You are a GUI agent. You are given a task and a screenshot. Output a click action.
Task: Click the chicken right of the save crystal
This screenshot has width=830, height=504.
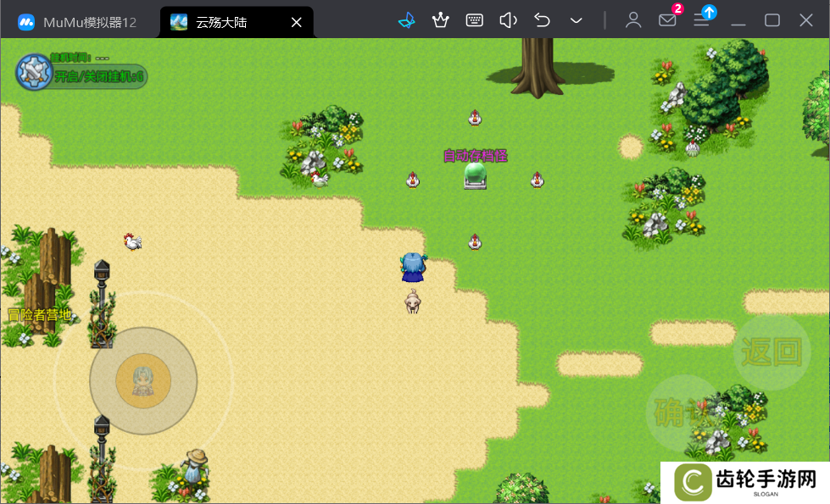coord(538,180)
